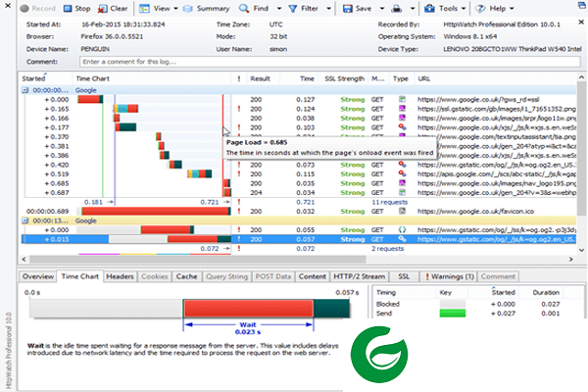
Task: Collapse the first Google page group 00:00:00
Action: tap(25, 90)
